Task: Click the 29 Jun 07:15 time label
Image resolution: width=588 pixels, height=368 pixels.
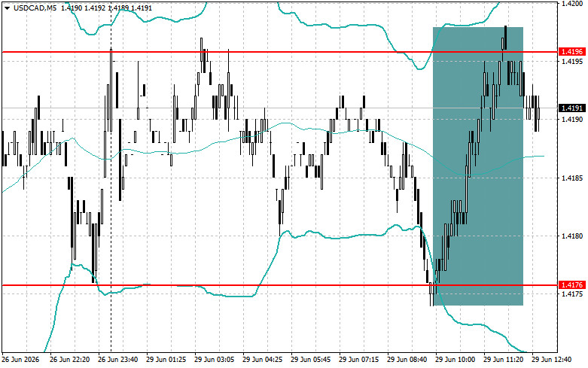Action: (359, 360)
